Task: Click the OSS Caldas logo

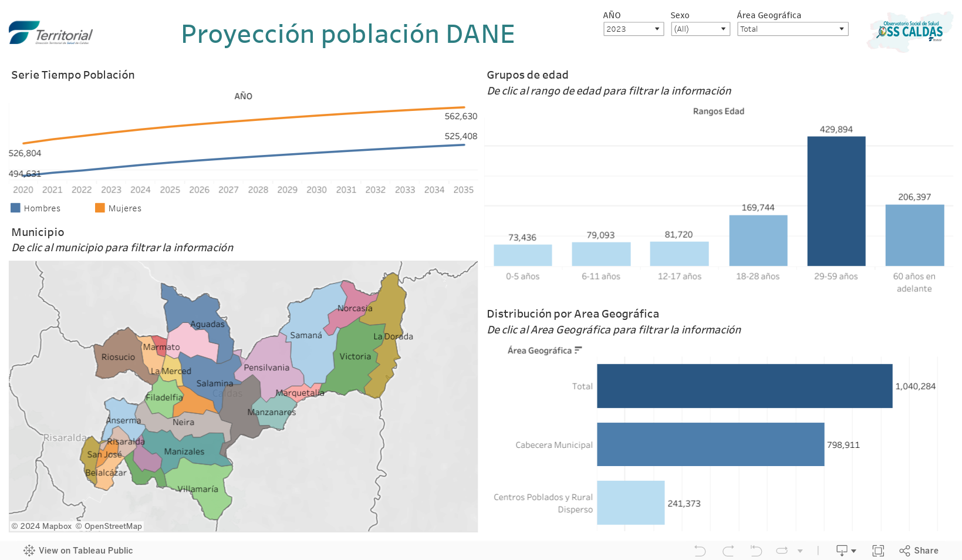Action: pyautogui.click(x=910, y=32)
